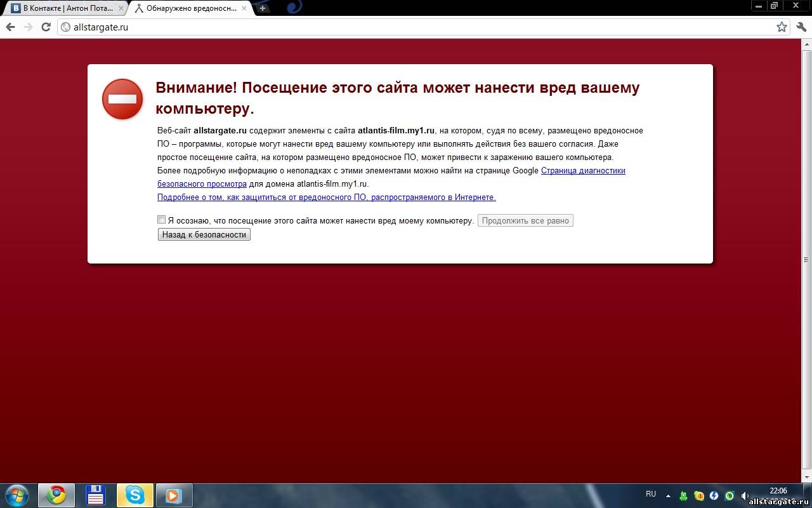Click the address bar showing allstargate.ru
This screenshot has height=508, width=812.
coord(412,27)
